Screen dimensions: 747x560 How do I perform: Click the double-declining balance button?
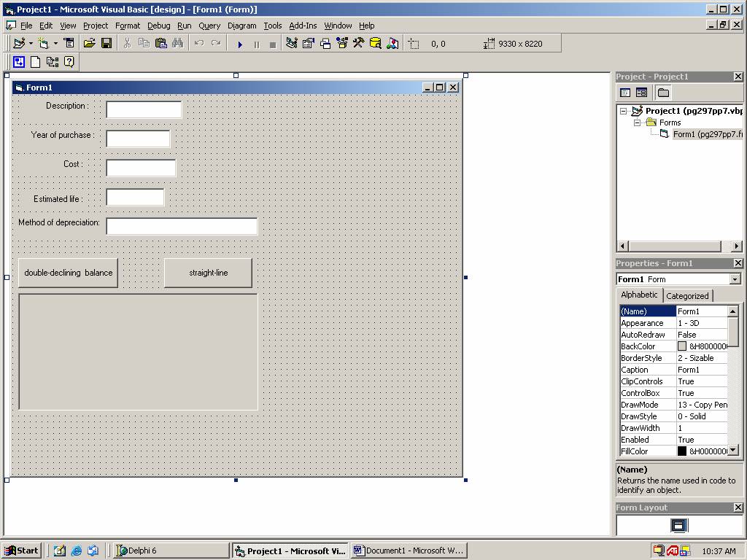coord(68,273)
